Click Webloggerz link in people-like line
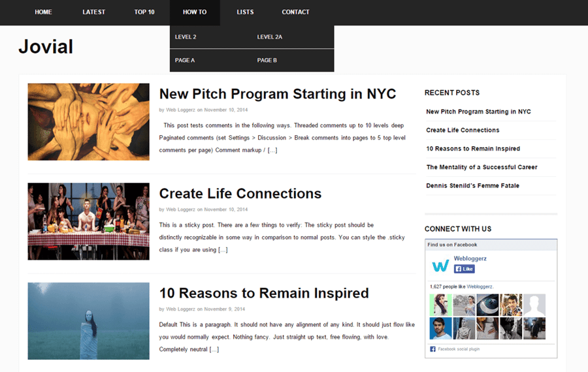Viewport: 588px width, 372px height. click(480, 287)
